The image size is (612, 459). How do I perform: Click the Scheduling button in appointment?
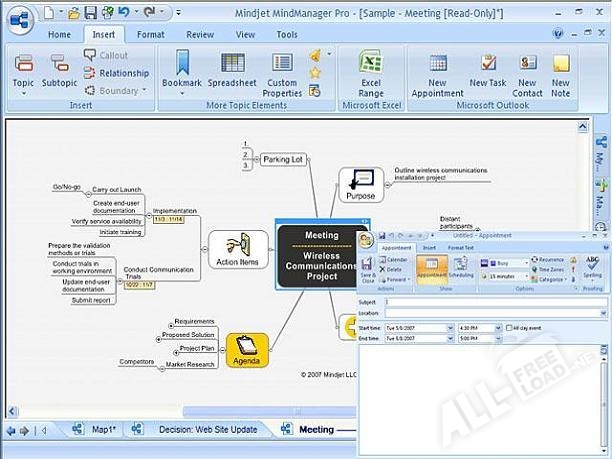pyautogui.click(x=463, y=269)
